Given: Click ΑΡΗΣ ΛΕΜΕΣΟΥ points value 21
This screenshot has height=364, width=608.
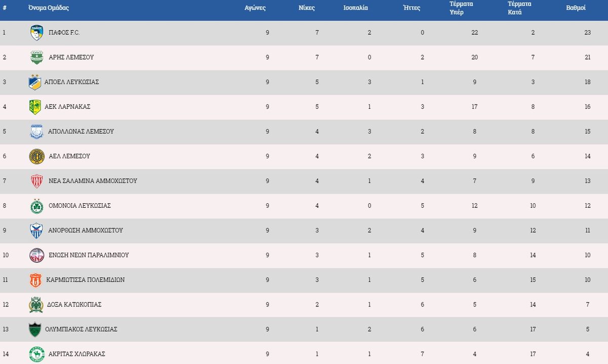Looking at the screenshot, I should click(588, 58).
